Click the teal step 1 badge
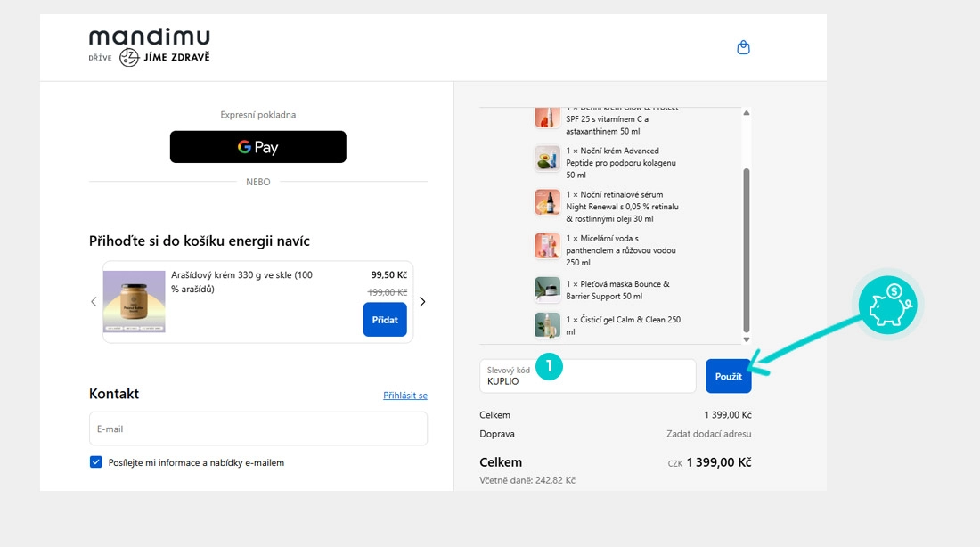Screen dimensions: 980x547 (549, 365)
